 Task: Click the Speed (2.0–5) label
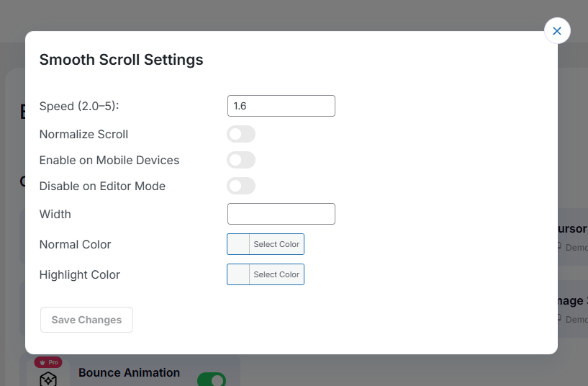click(79, 106)
